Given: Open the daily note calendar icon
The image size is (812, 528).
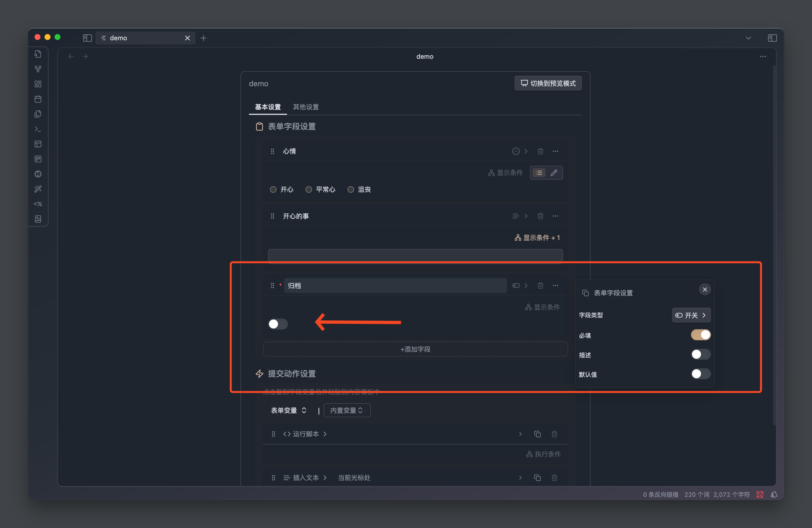Looking at the screenshot, I should [x=38, y=99].
